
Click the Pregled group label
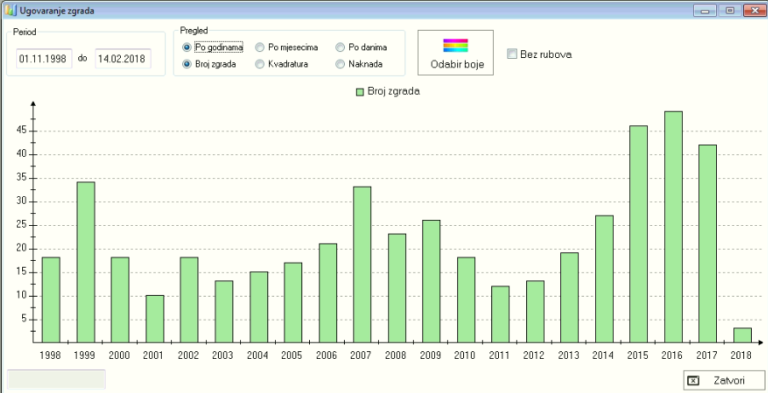click(x=193, y=31)
